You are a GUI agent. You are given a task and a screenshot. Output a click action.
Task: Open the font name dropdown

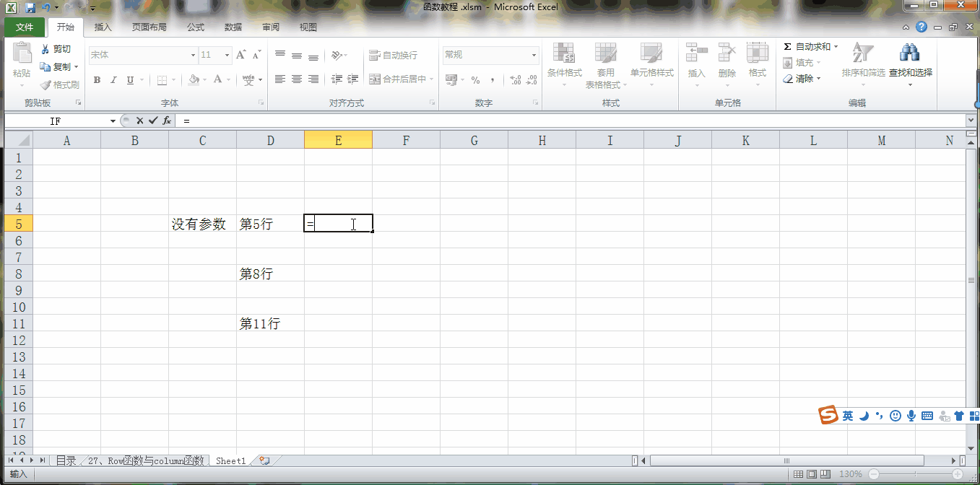pos(193,55)
